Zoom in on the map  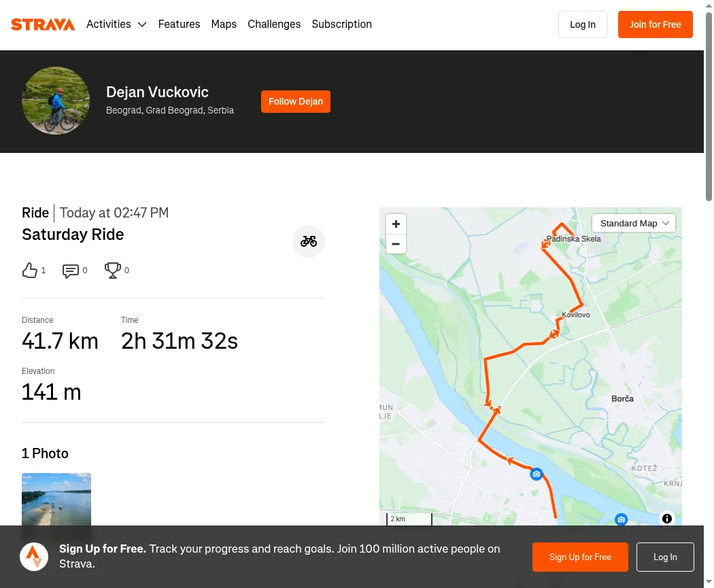[x=396, y=224]
